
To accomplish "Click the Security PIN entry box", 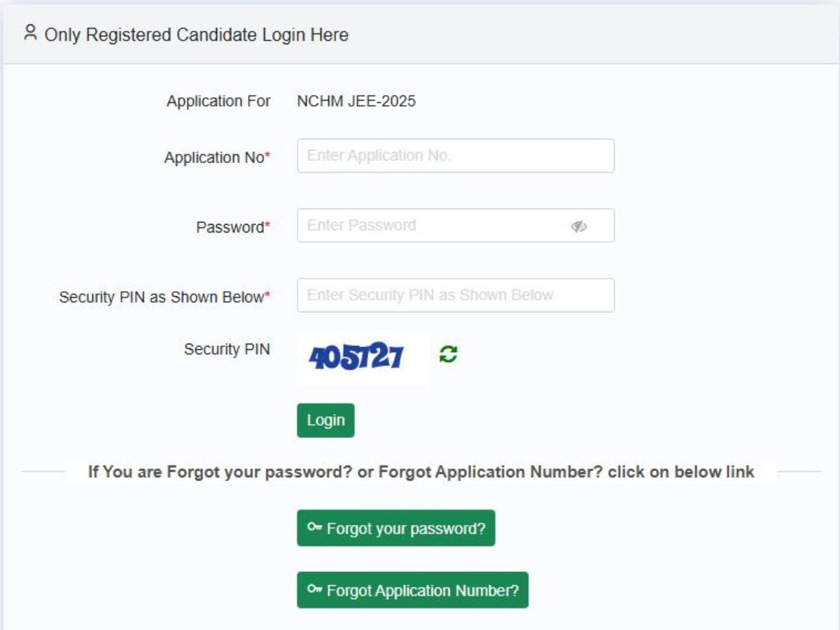I will click(455, 295).
